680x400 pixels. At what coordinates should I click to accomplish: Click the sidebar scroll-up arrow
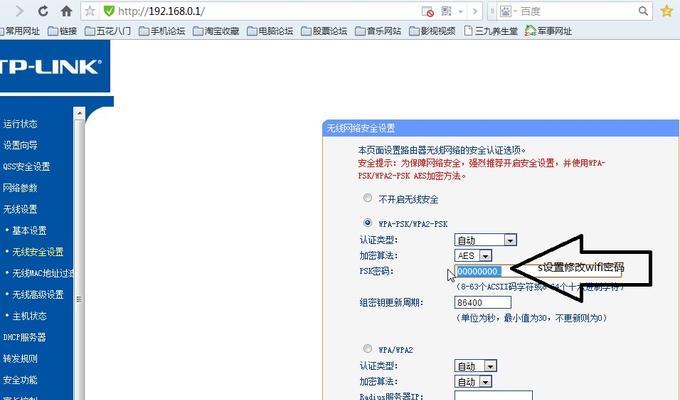[x=79, y=113]
